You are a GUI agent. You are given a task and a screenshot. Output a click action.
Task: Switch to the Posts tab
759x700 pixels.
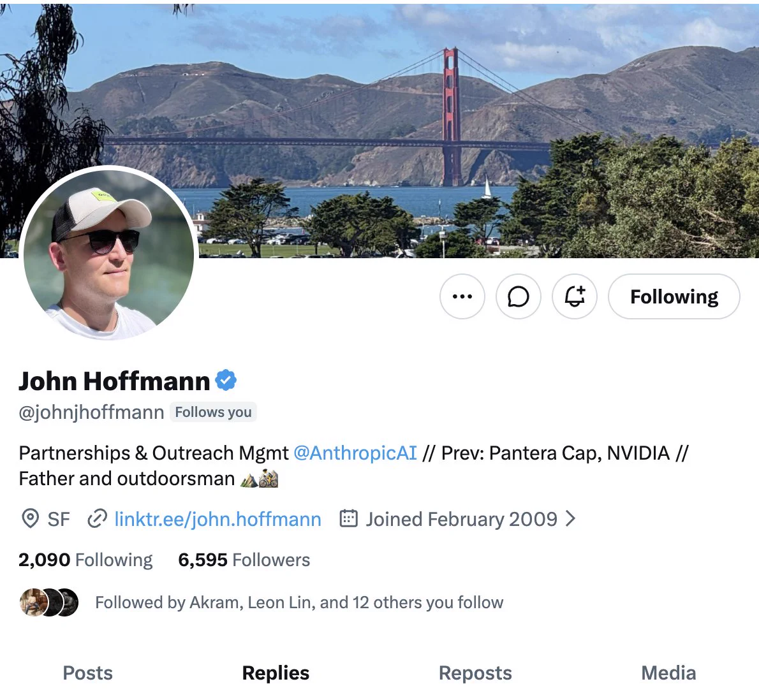pyautogui.click(x=87, y=673)
